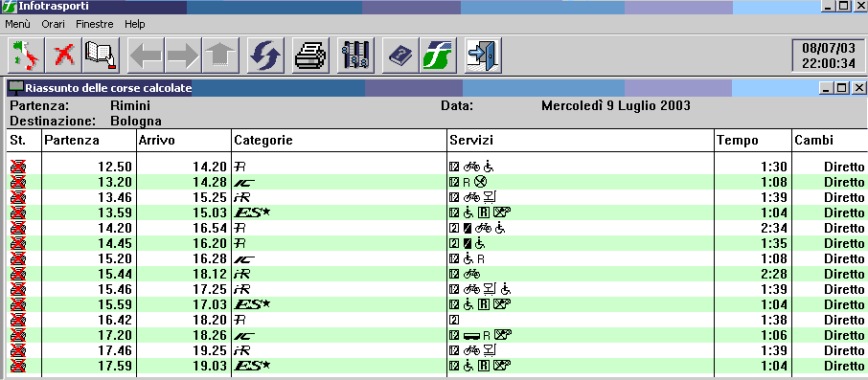The width and height of the screenshot is (868, 380).
Task: Click the Arrivo column header
Action: [x=184, y=141]
